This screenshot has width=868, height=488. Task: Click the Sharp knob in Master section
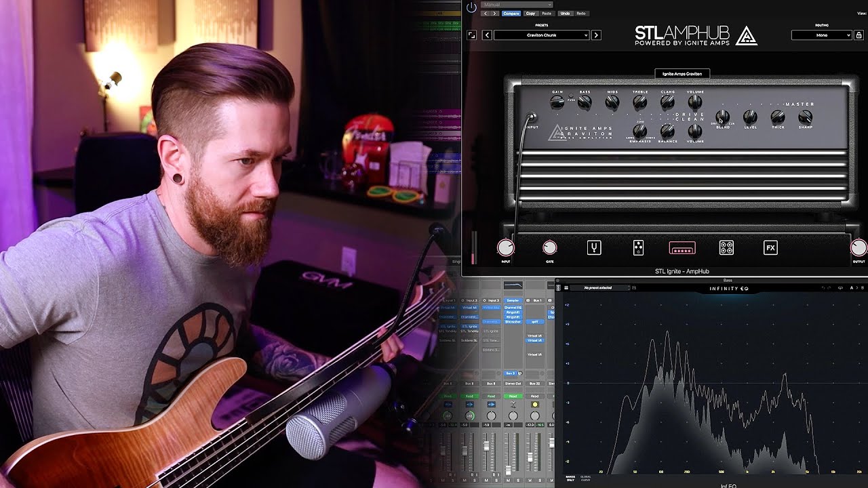click(x=806, y=117)
